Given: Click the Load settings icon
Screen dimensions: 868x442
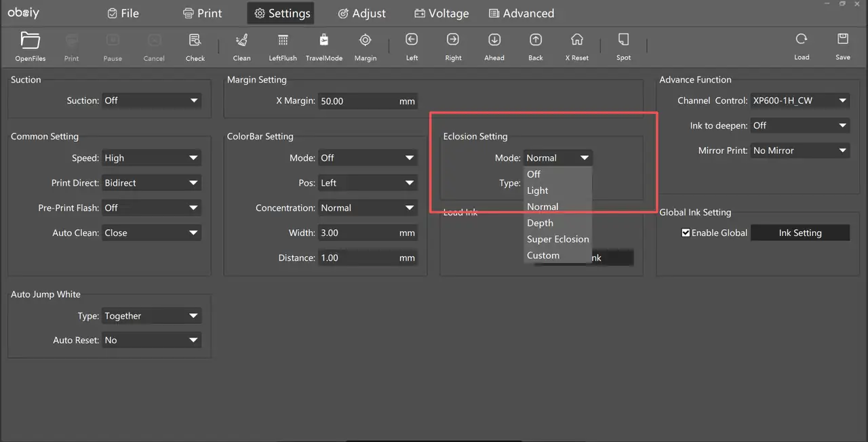Looking at the screenshot, I should (x=802, y=39).
